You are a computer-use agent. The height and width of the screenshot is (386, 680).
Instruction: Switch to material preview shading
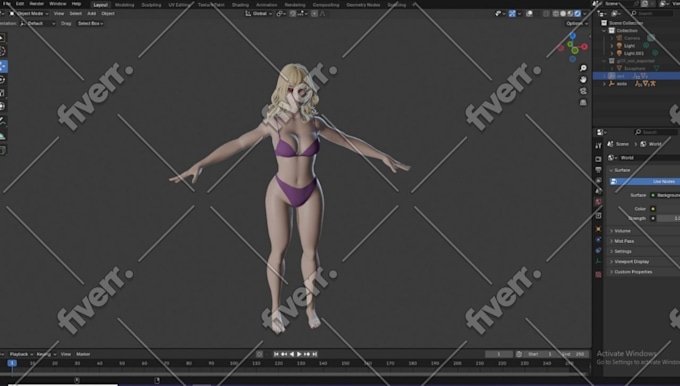point(570,13)
